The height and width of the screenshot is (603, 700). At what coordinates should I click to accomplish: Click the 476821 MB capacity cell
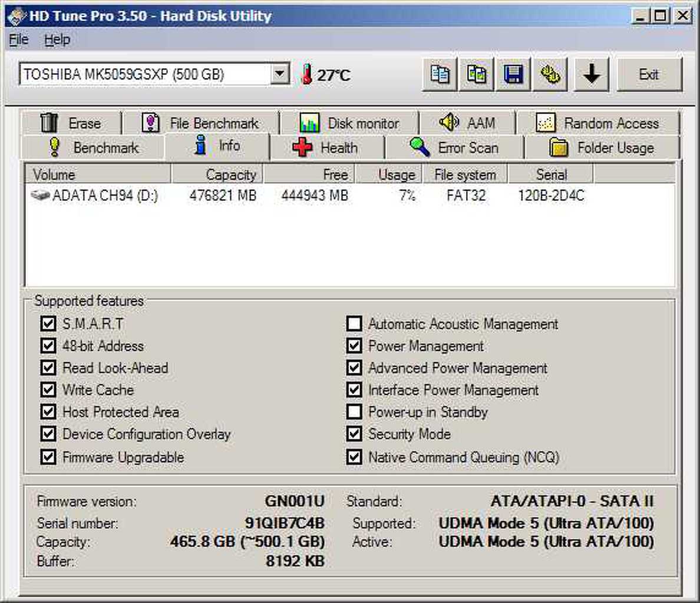(223, 196)
